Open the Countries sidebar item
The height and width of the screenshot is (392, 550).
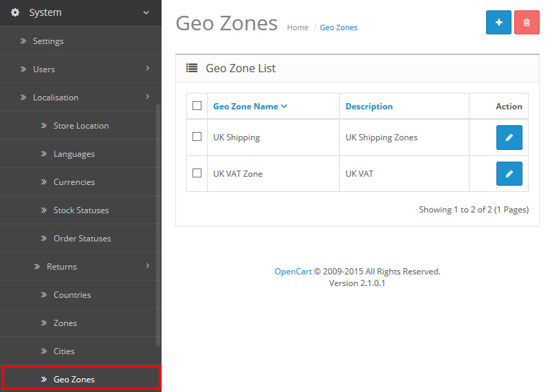click(72, 295)
